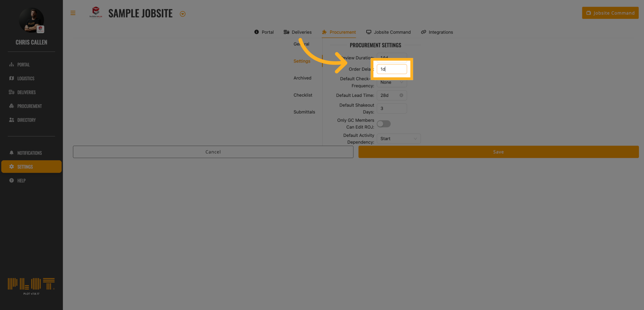Click the Default Shakeout Days field
This screenshot has height=310, width=644.
coord(391,108)
